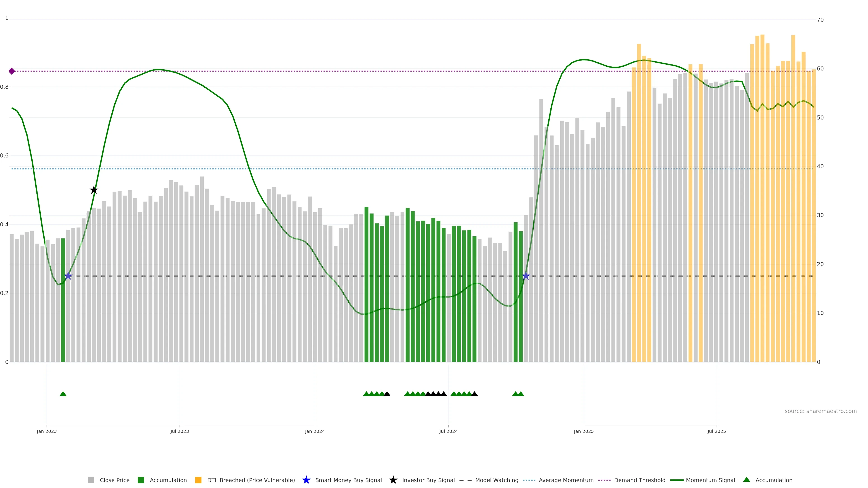
Task: Click the black Investor Buy Signal star on chart
Action: (94, 190)
